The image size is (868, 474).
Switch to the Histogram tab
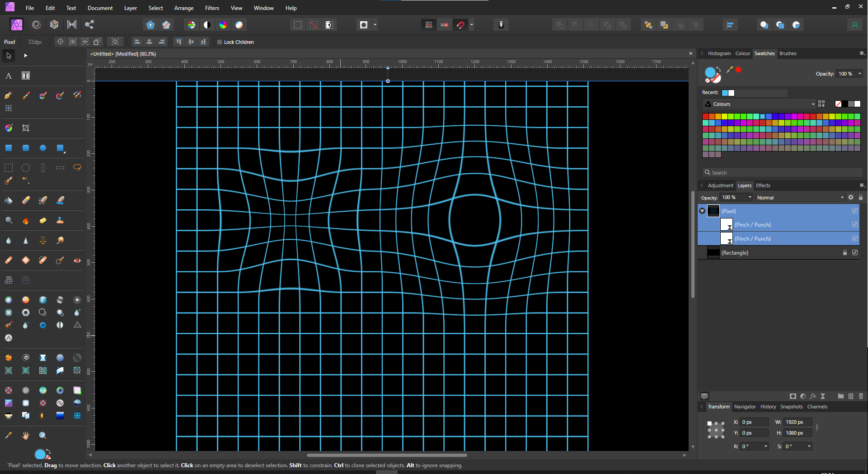pos(719,53)
